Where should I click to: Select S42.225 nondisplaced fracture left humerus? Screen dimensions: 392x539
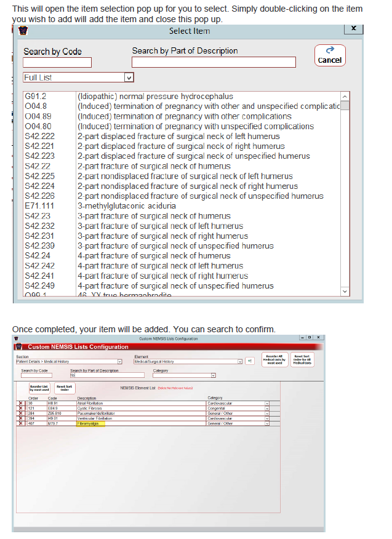tap(182, 176)
